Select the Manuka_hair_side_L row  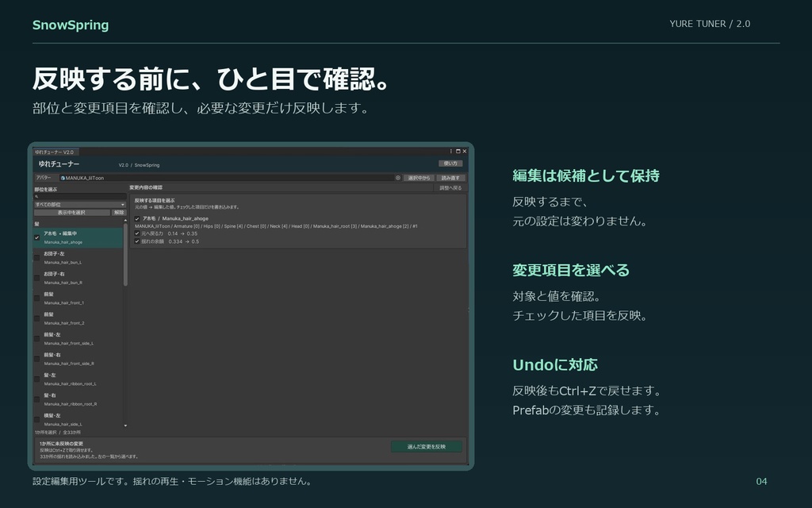click(79, 419)
